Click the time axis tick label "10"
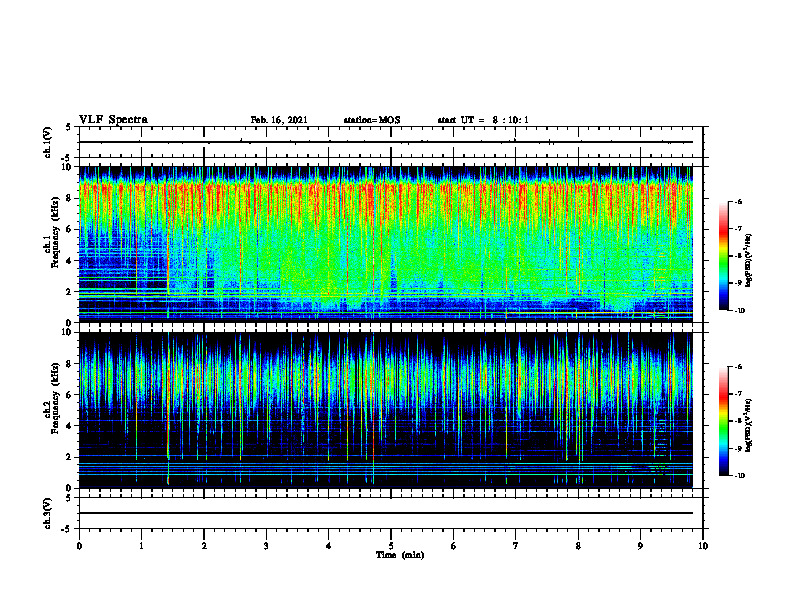This screenshot has height=612, width=792. pos(703,546)
